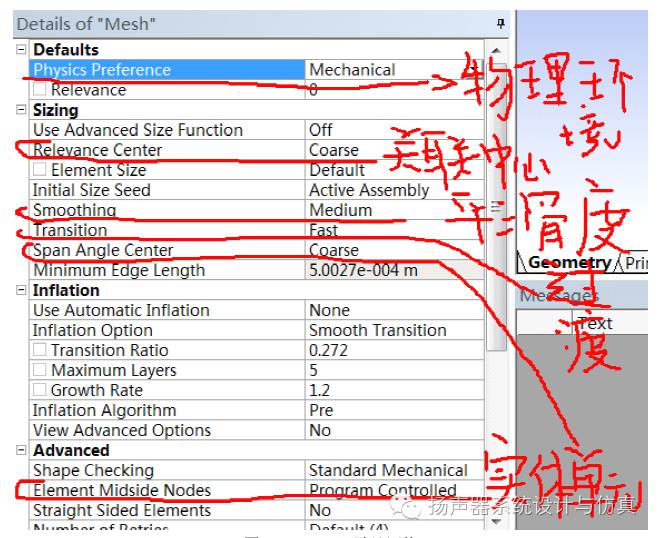The image size is (659, 538).
Task: Collapse the Defaults section
Action: 22,50
